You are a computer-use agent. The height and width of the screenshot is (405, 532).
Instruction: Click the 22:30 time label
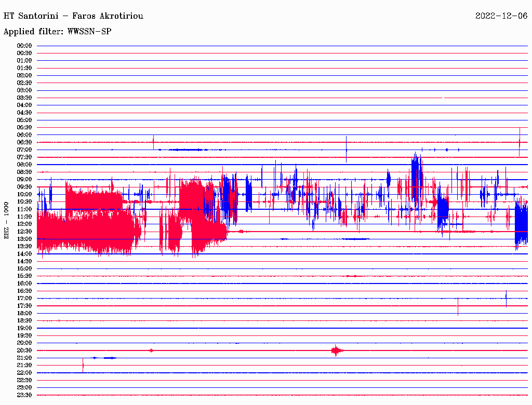24,380
